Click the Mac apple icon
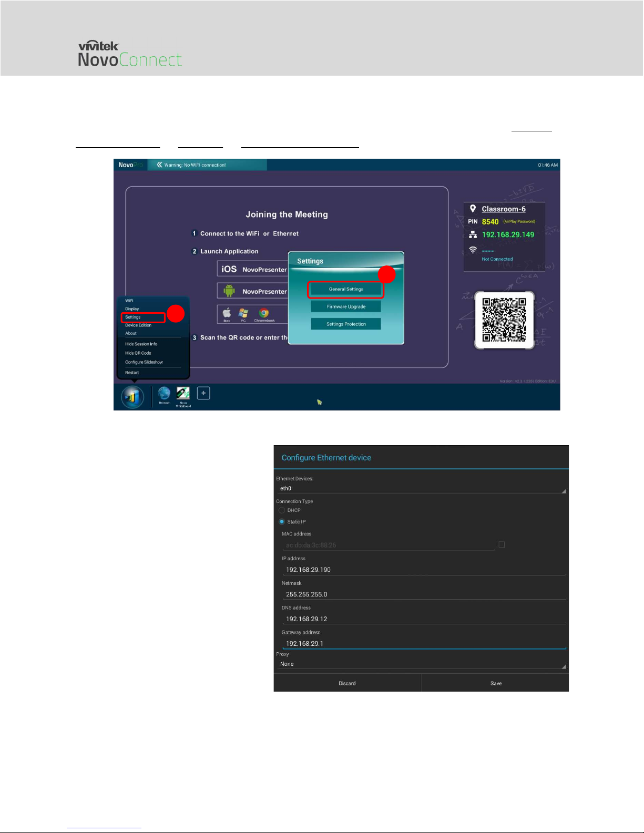The height and width of the screenshot is (833, 644). click(227, 313)
